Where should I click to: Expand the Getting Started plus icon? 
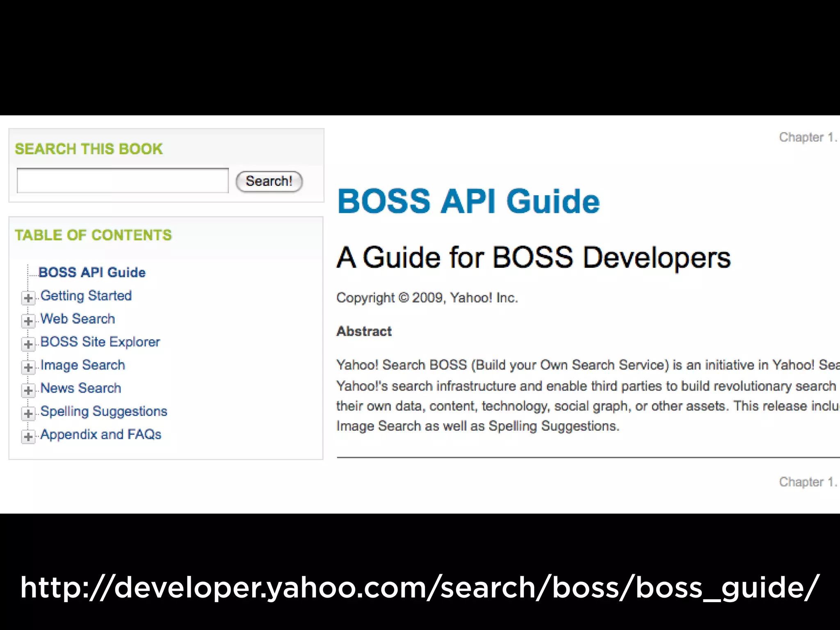[28, 298]
